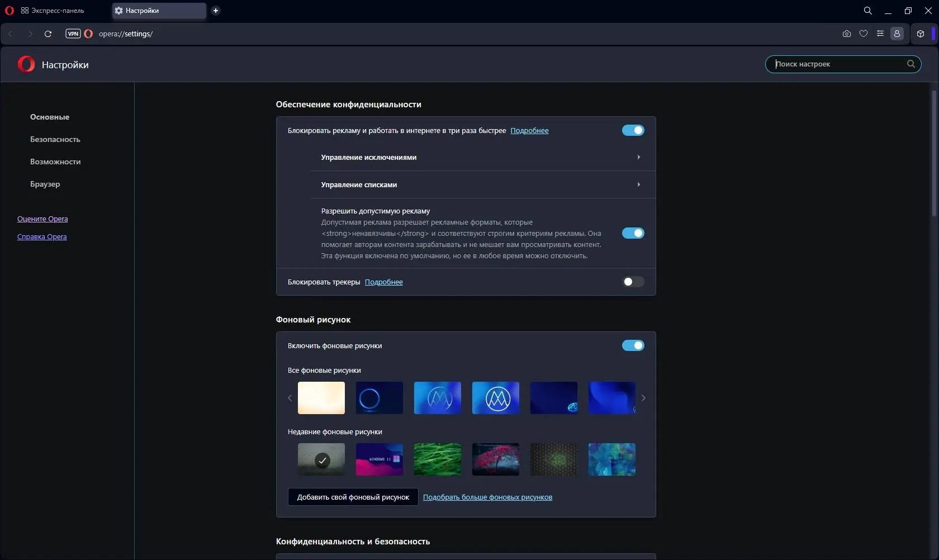939x560 pixels.
Task: Turn off acceptable ads toggle
Action: tap(633, 233)
